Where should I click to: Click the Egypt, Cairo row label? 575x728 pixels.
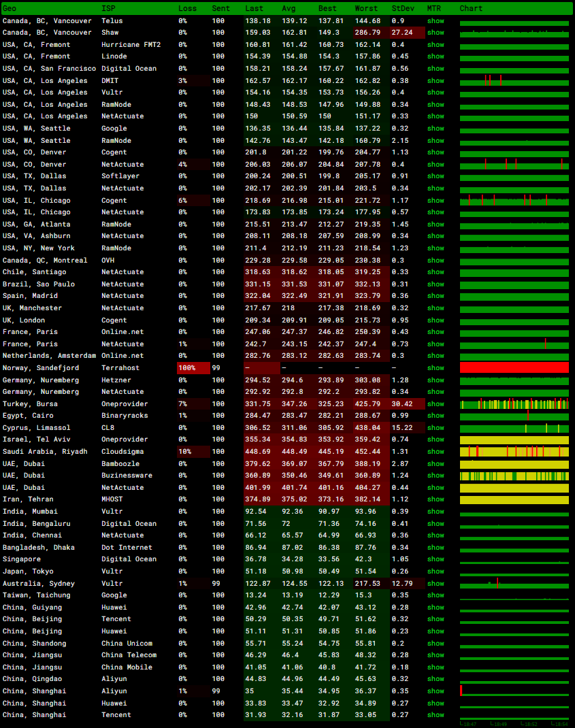click(x=28, y=416)
